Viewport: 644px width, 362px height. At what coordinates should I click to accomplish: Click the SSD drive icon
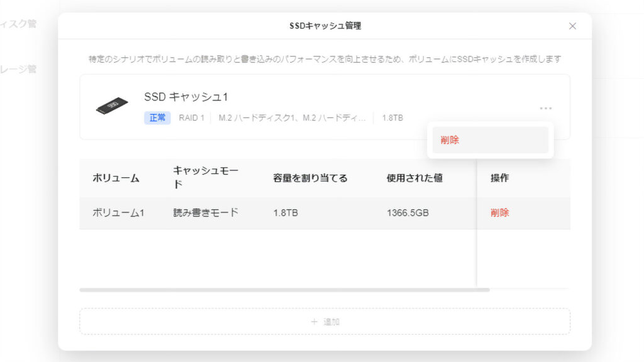point(112,106)
